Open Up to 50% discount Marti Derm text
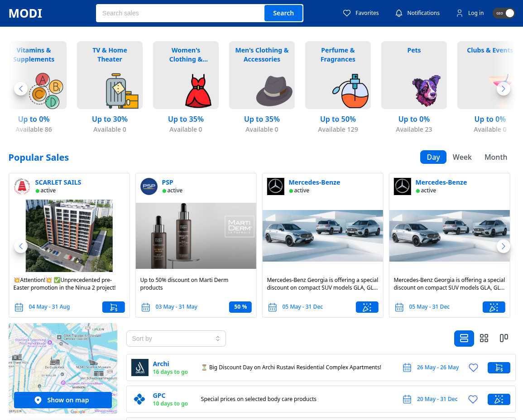Screen dimensions: 523x420 pyautogui.click(x=184, y=284)
